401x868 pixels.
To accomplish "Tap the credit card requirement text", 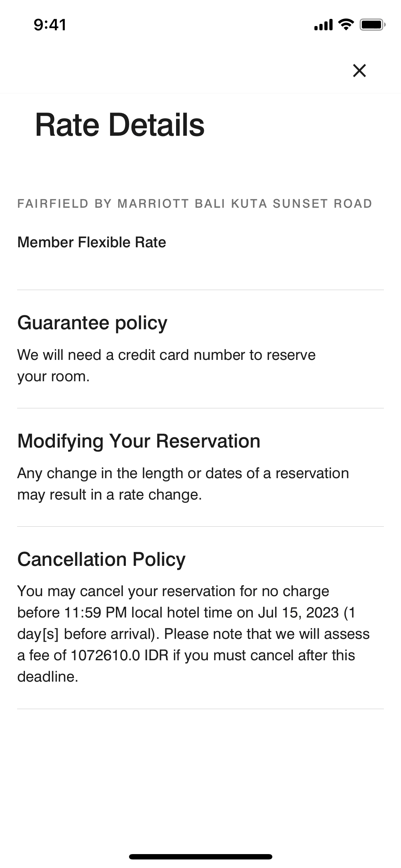I will 166,355.
